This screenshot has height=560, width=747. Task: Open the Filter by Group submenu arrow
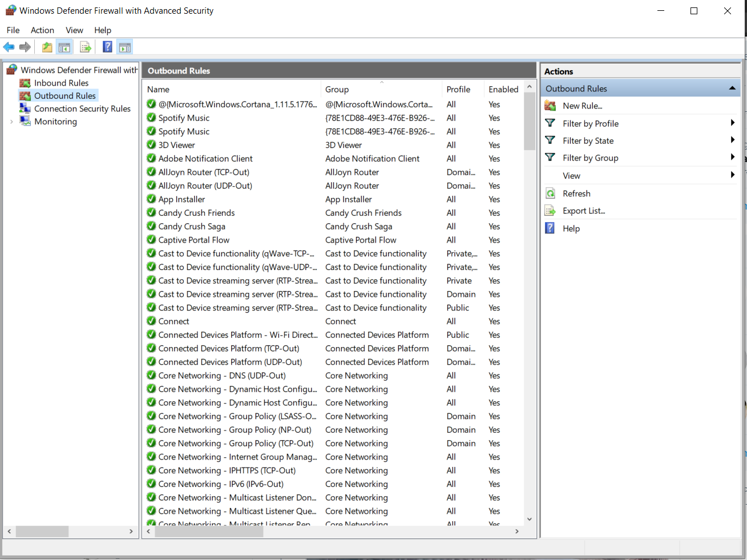(733, 157)
